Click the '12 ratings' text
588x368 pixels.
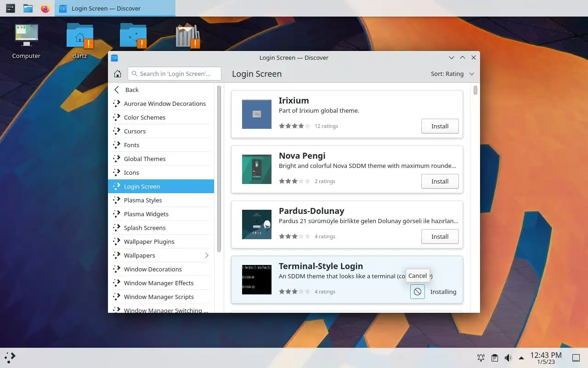coord(326,126)
